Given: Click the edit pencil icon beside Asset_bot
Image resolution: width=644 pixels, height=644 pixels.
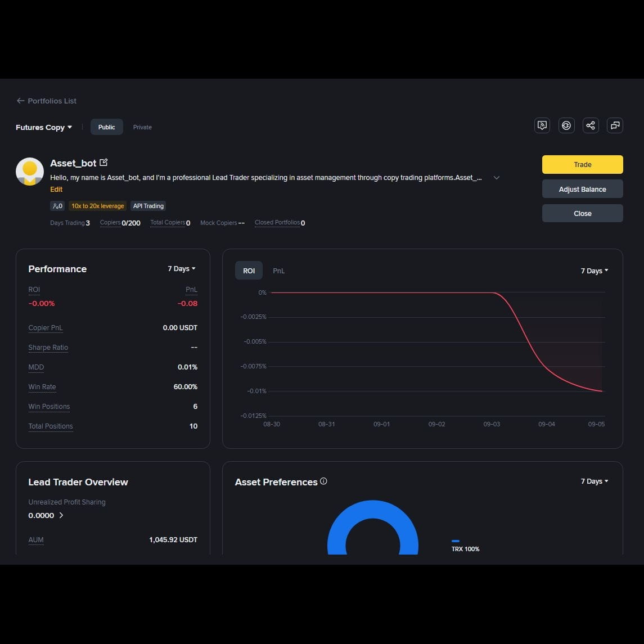Looking at the screenshot, I should click(103, 163).
